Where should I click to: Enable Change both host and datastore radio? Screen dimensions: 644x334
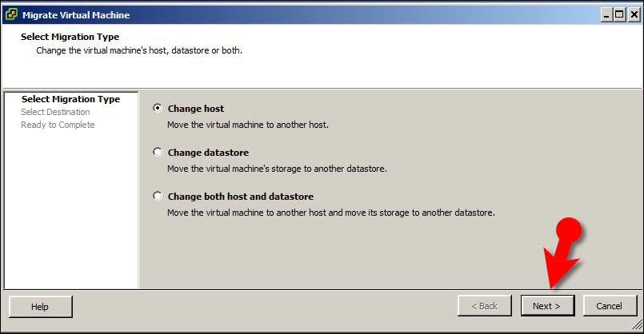[158, 196]
